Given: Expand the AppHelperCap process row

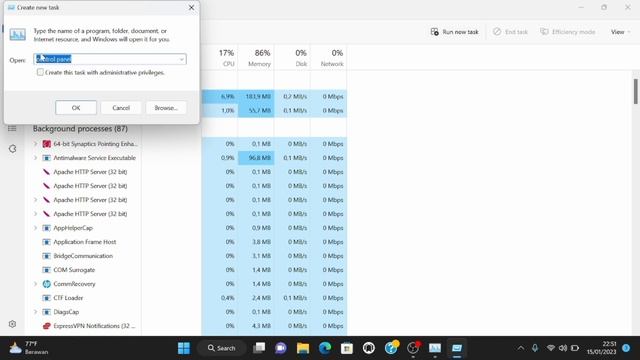Looking at the screenshot, I should [x=36, y=228].
